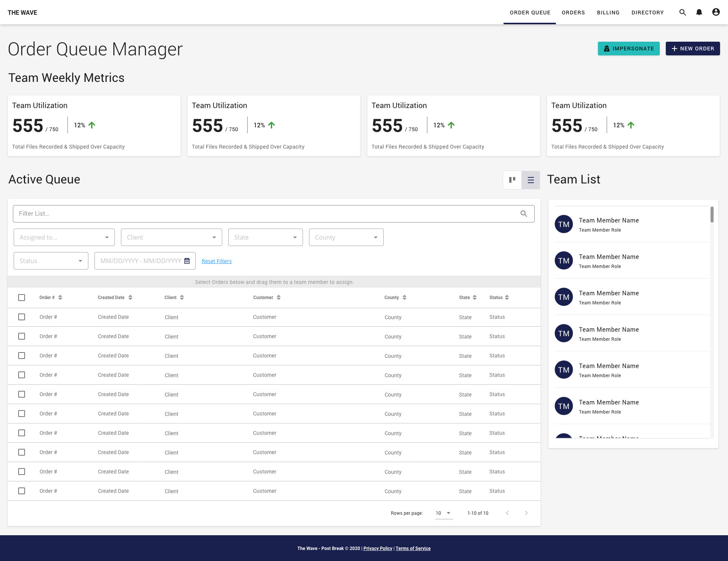The height and width of the screenshot is (561, 728).
Task: Click the Team List scrollbar thumb
Action: [x=712, y=215]
